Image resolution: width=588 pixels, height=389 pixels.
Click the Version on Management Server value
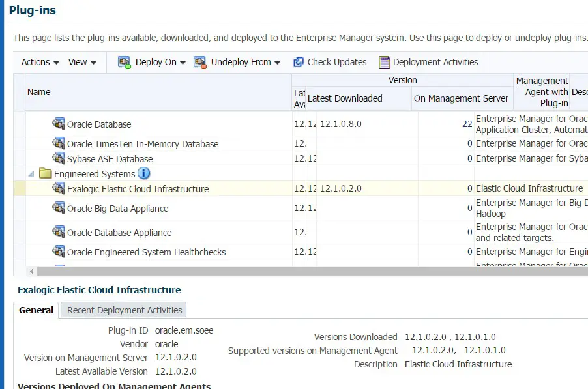click(176, 358)
